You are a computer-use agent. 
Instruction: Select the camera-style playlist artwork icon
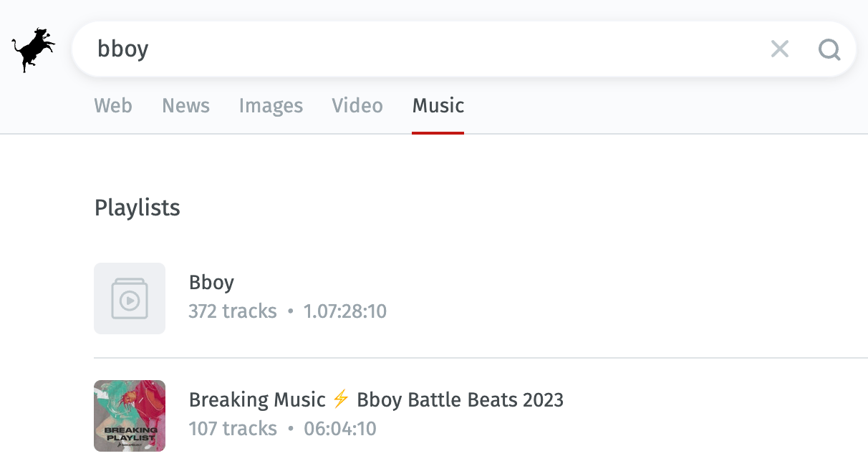point(130,298)
